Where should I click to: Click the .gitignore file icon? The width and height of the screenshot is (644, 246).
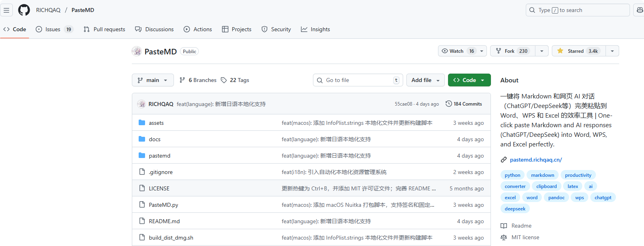pyautogui.click(x=142, y=172)
